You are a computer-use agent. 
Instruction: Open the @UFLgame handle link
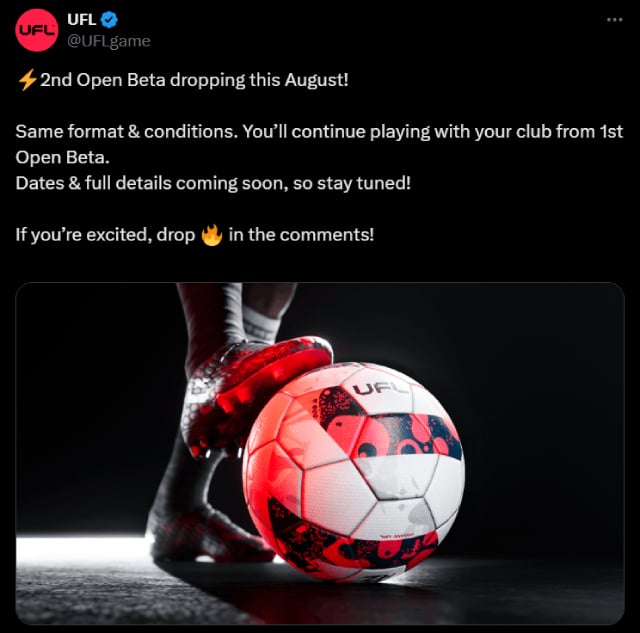coord(109,41)
